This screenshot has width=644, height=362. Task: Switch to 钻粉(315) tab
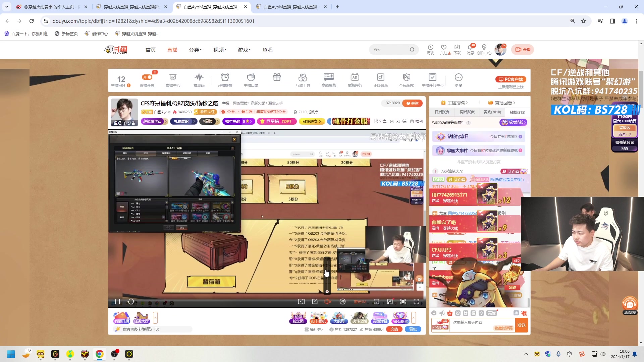[518, 112]
